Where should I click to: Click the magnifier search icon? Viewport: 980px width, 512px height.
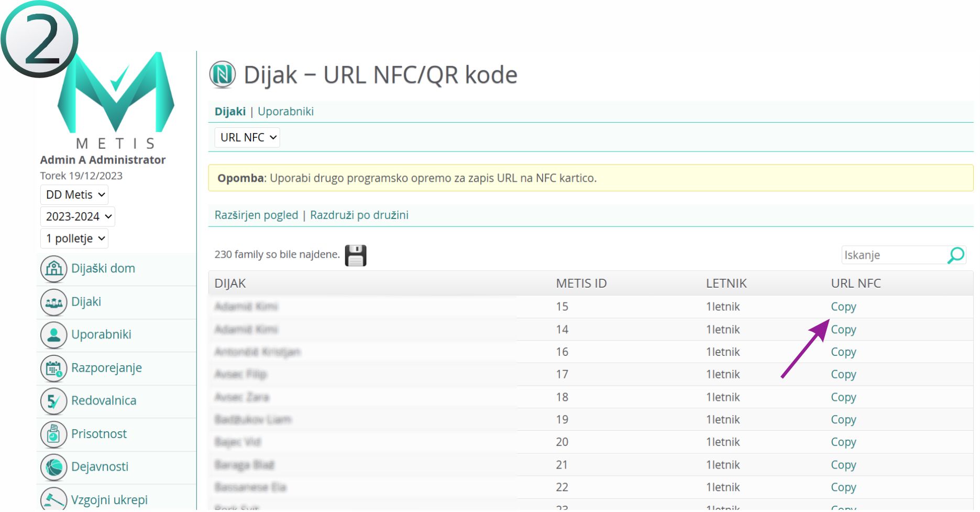tap(955, 255)
